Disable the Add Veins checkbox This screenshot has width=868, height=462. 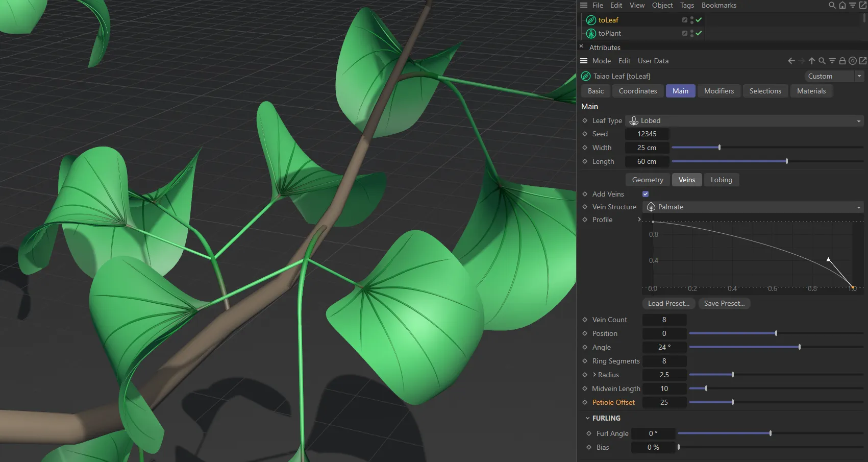click(x=645, y=193)
